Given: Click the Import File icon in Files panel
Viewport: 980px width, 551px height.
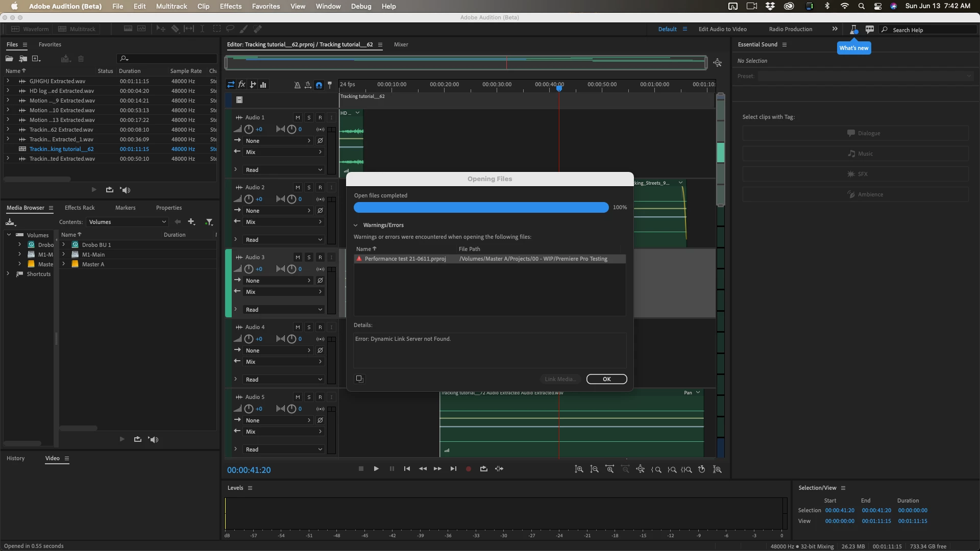Looking at the screenshot, I should (23, 59).
